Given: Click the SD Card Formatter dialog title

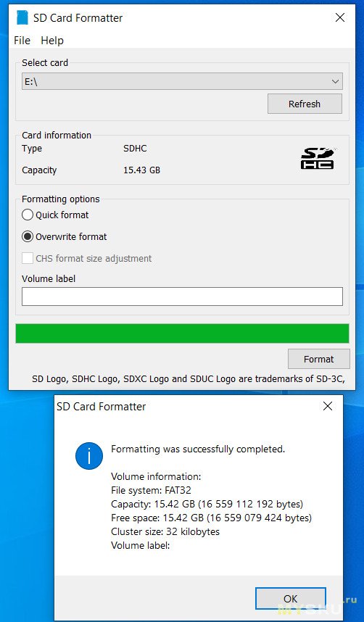Looking at the screenshot, I should click(x=102, y=406).
